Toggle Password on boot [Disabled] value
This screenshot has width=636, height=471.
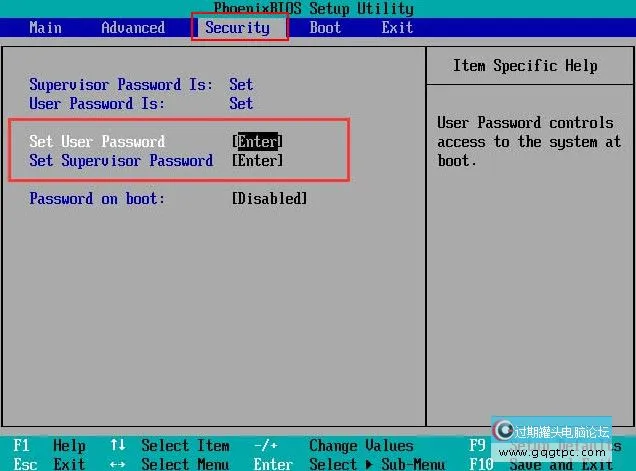pyautogui.click(x=269, y=198)
